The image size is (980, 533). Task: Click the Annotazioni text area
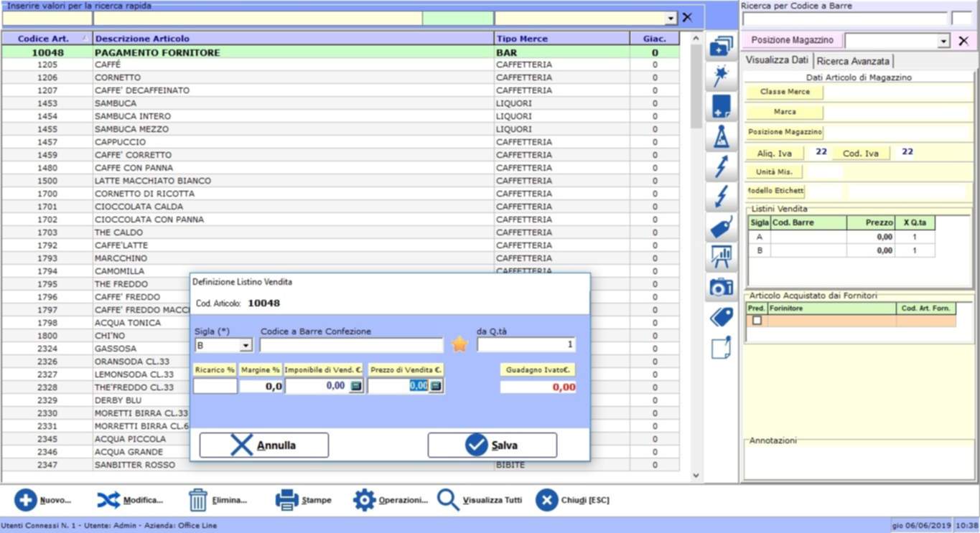858,461
